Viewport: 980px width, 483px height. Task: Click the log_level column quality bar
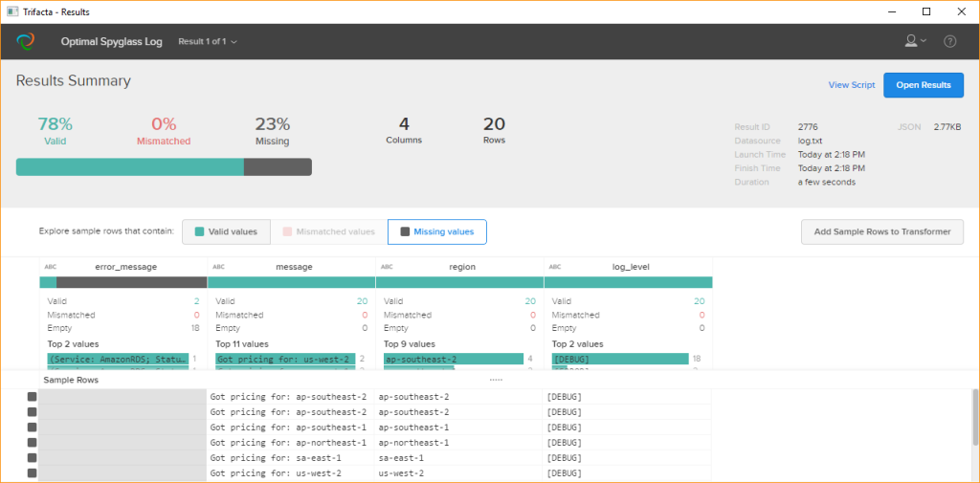[628, 282]
